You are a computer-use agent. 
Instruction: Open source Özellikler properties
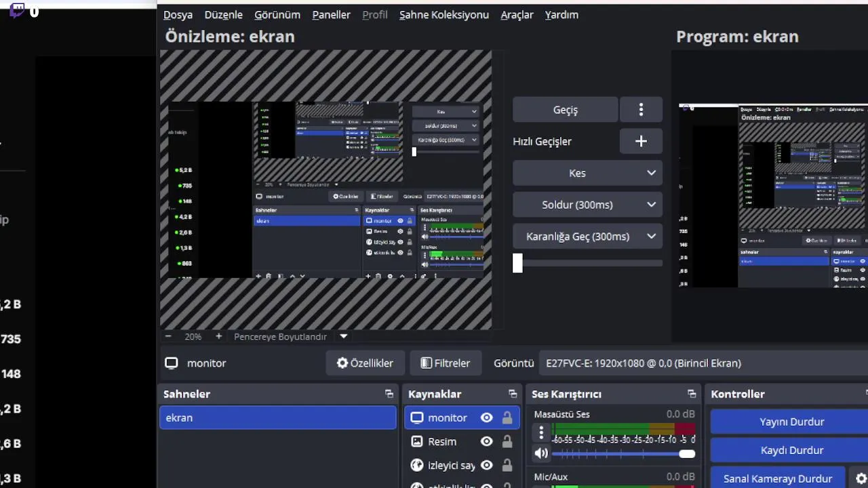pyautogui.click(x=365, y=363)
